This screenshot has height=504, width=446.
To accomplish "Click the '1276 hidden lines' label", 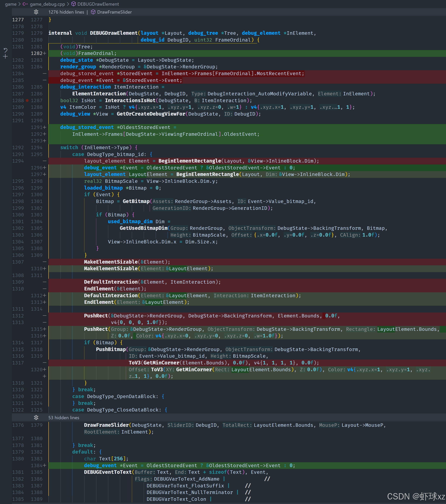I will (x=66, y=12).
